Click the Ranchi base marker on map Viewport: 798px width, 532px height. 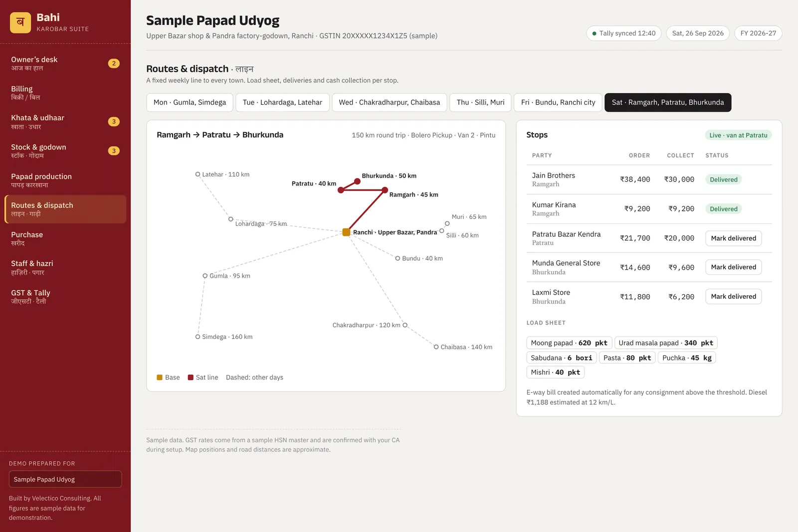pos(346,232)
